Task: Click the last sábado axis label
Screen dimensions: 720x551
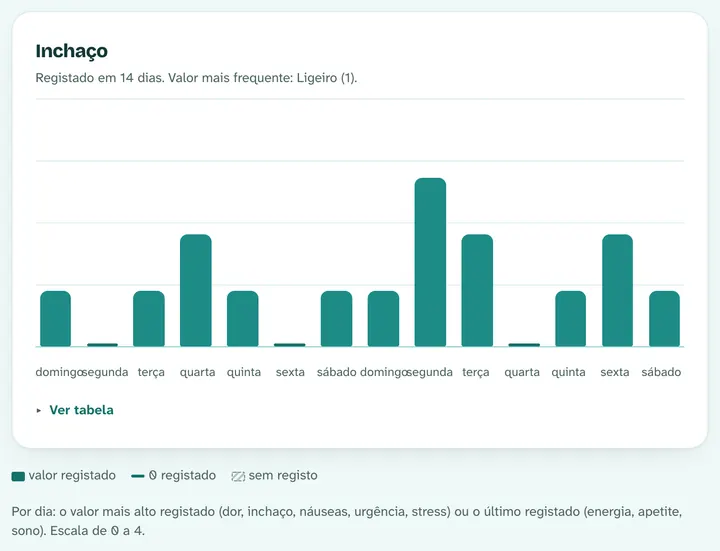Action: tap(661, 372)
